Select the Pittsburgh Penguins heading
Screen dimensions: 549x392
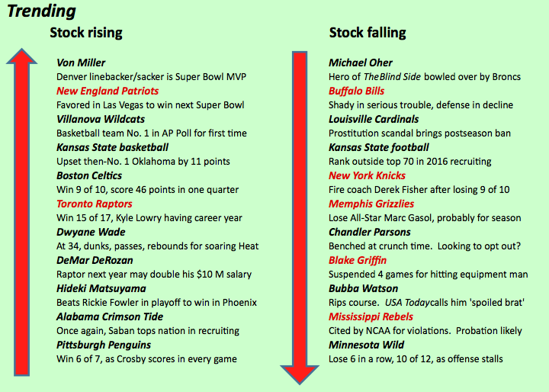pyautogui.click(x=104, y=345)
